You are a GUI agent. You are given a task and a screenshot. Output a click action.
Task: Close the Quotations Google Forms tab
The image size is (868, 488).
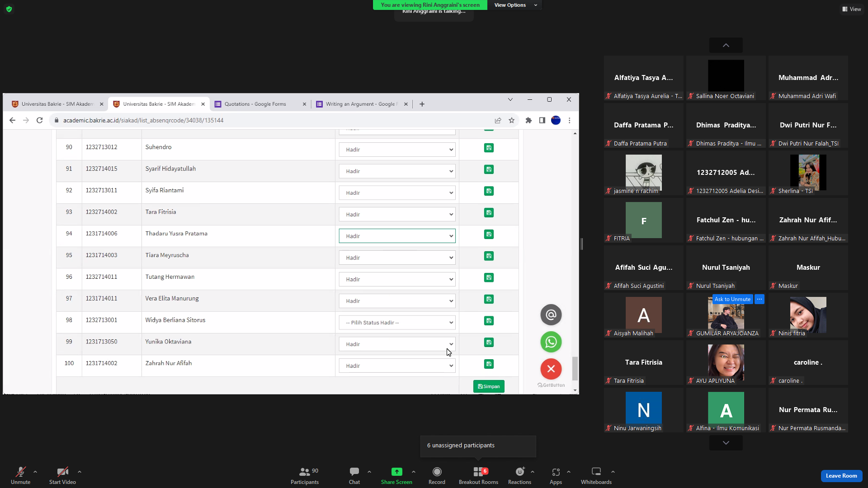pyautogui.click(x=304, y=104)
